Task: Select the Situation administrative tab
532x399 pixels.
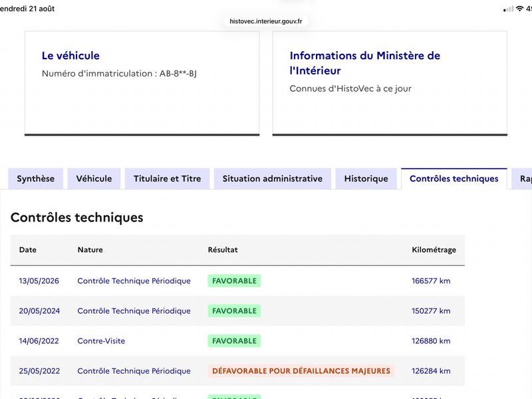Action: pyautogui.click(x=273, y=178)
